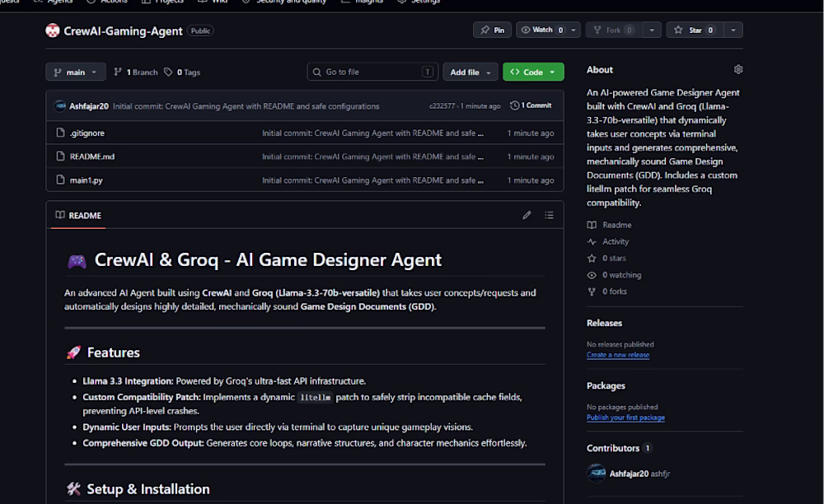Open the green Code dropdown button

(x=533, y=72)
